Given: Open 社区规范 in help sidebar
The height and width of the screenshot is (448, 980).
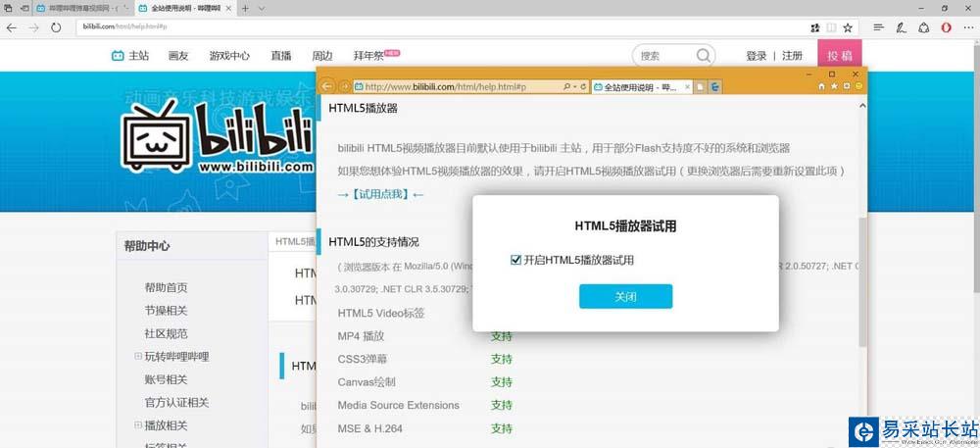Looking at the screenshot, I should (167, 333).
